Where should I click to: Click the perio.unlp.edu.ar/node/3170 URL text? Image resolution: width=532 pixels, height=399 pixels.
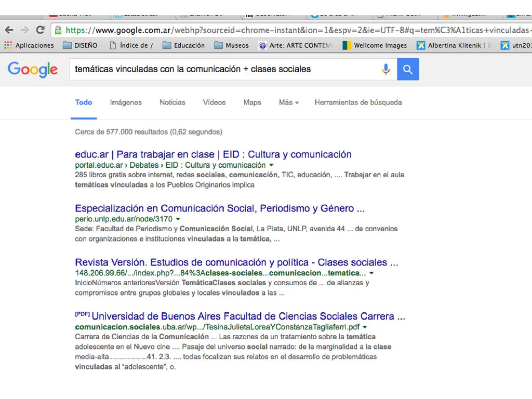coord(124,219)
